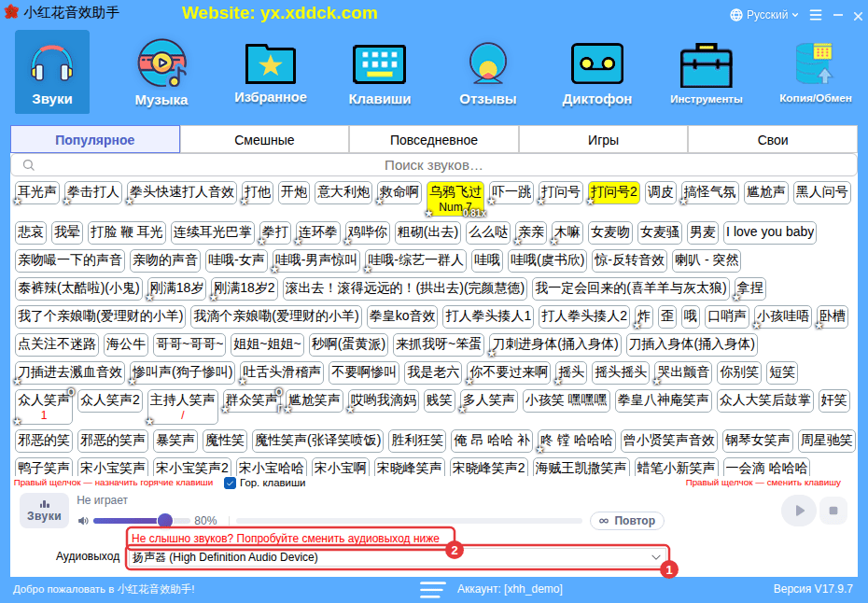Viewport: 868px width, 603px height.
Task: Play the 周星驰笑 sound
Action: point(827,441)
